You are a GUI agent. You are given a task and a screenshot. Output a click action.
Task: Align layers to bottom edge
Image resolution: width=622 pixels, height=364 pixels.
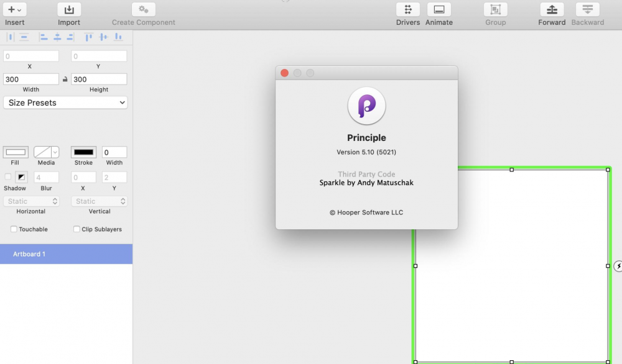[118, 37]
